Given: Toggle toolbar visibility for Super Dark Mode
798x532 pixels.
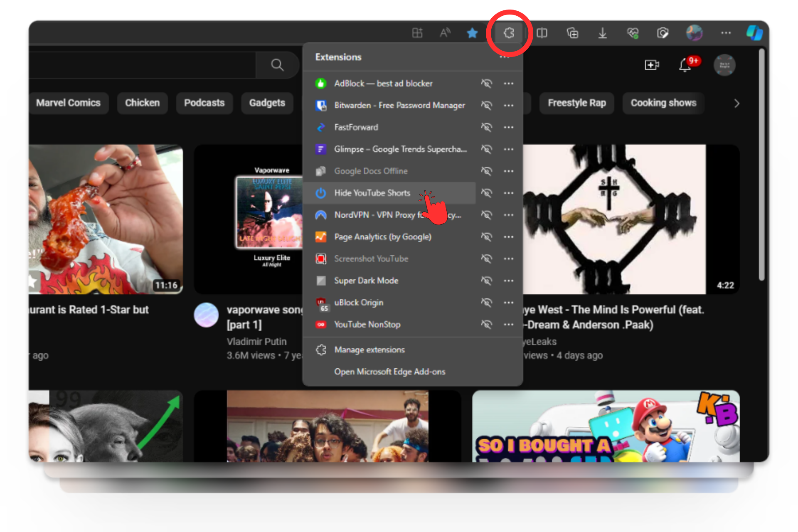Looking at the screenshot, I should coord(486,281).
